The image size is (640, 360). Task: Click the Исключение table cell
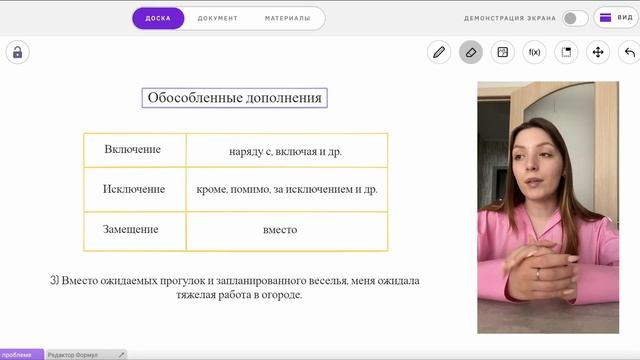coord(135,189)
